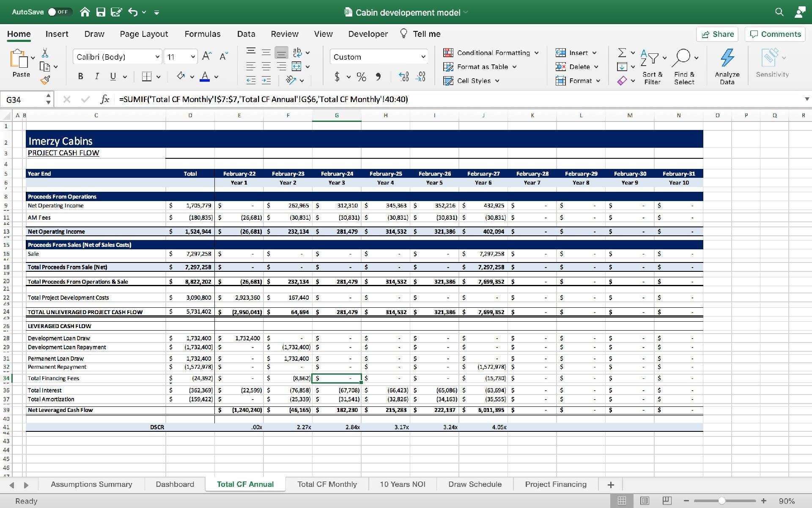This screenshot has width=812, height=508.
Task: Select Page Layout view in status bar
Action: [645, 501]
